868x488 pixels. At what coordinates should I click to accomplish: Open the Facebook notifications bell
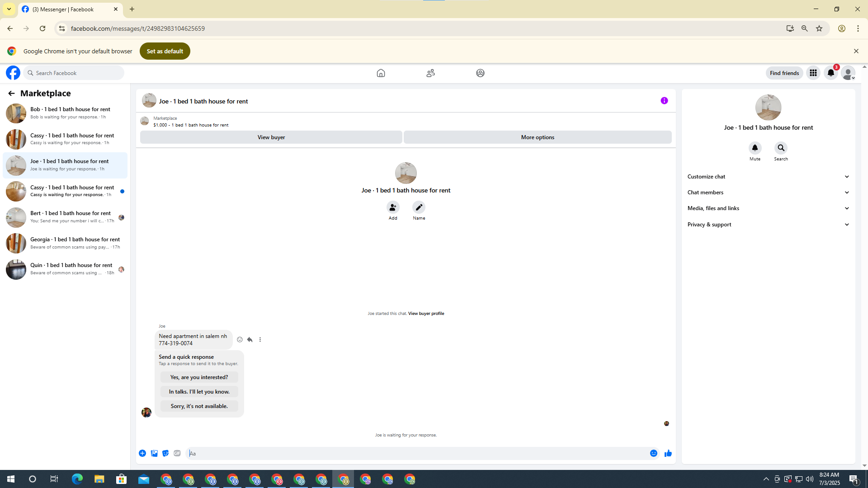pyautogui.click(x=830, y=73)
